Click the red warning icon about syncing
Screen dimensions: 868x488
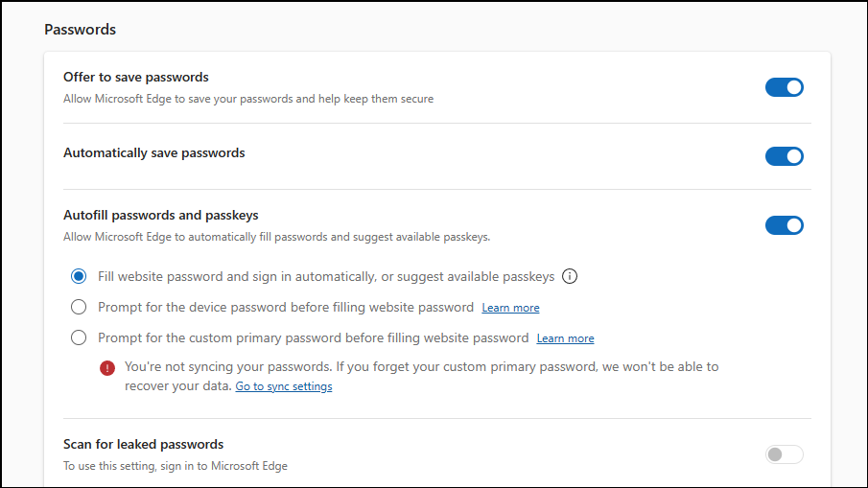pyautogui.click(x=107, y=367)
